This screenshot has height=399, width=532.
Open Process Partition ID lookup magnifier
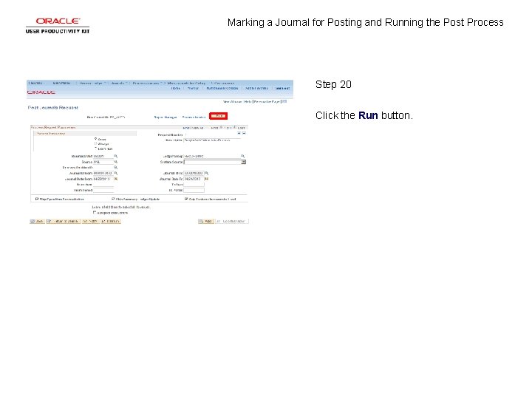[x=116, y=167]
